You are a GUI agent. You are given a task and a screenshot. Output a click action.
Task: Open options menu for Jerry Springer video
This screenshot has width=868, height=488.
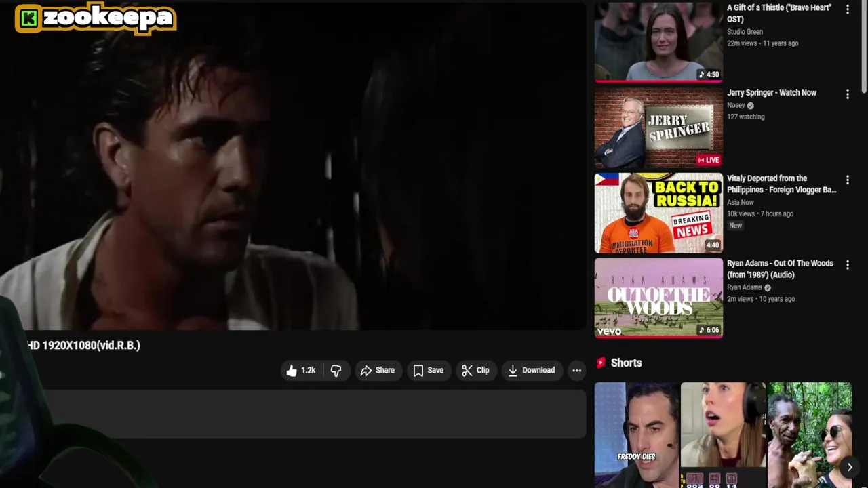[847, 94]
